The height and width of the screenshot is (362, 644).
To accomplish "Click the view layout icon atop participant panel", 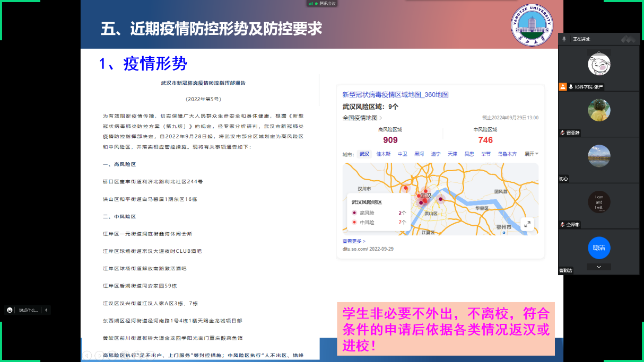I will tap(628, 39).
